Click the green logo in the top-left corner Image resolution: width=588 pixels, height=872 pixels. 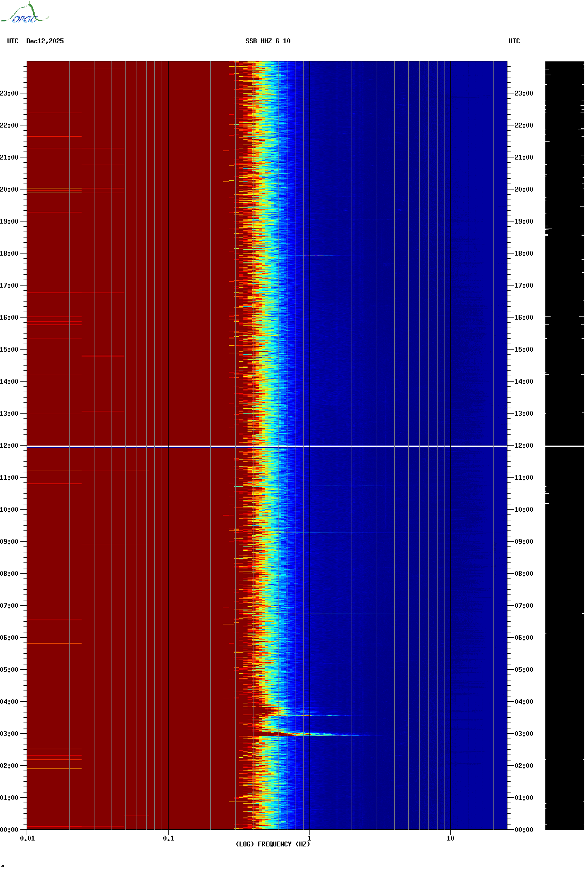click(25, 14)
